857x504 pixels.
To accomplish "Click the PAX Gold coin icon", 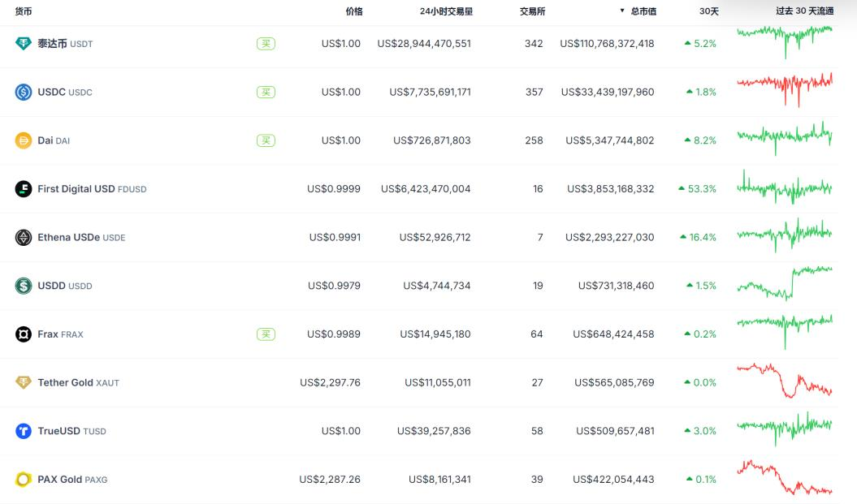I will point(24,480).
